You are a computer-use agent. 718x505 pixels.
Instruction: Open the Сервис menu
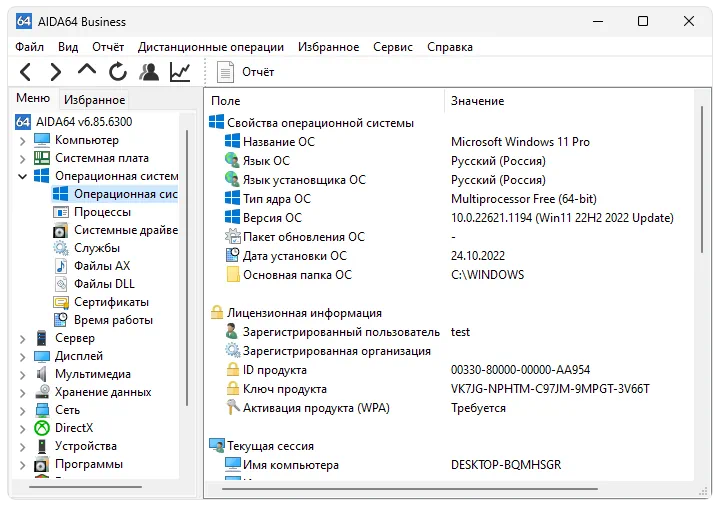click(x=393, y=47)
